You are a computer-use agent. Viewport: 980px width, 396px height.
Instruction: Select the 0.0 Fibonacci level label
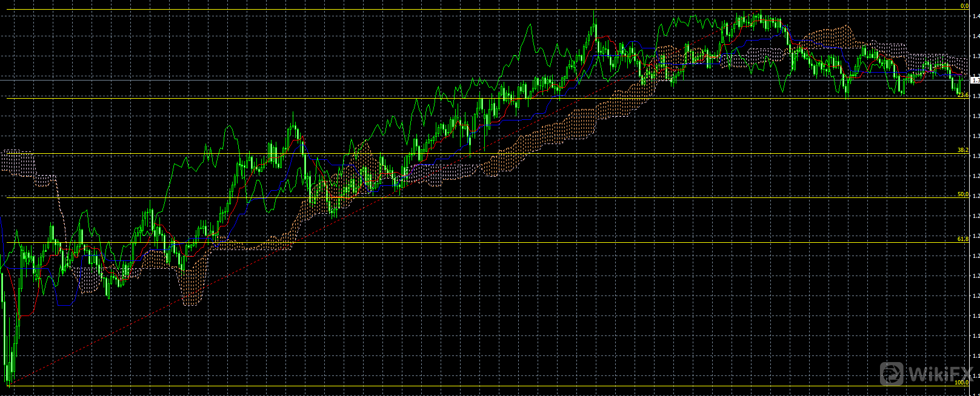(x=964, y=5)
